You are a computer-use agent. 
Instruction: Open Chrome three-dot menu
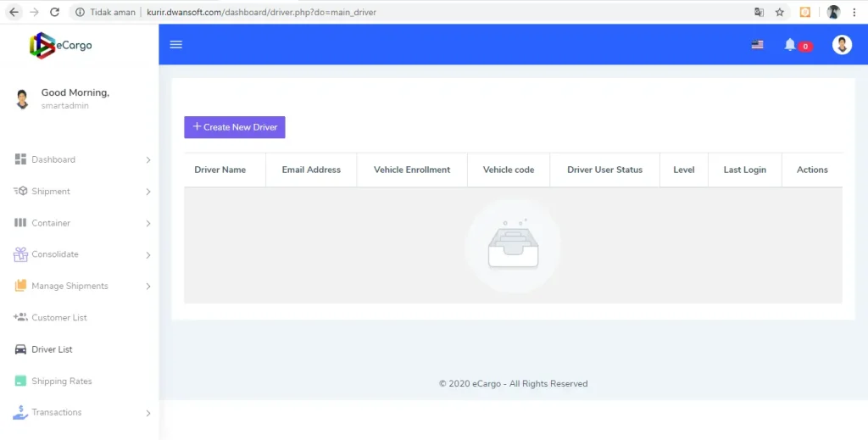click(x=854, y=12)
